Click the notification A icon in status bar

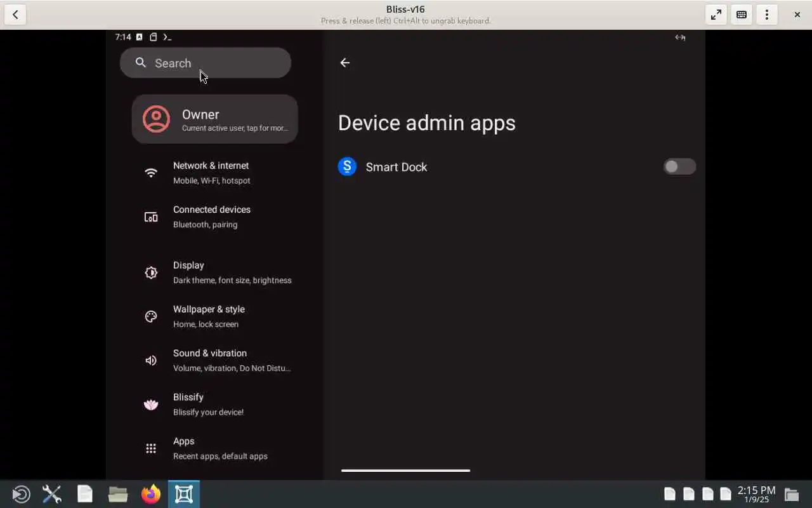(140, 37)
